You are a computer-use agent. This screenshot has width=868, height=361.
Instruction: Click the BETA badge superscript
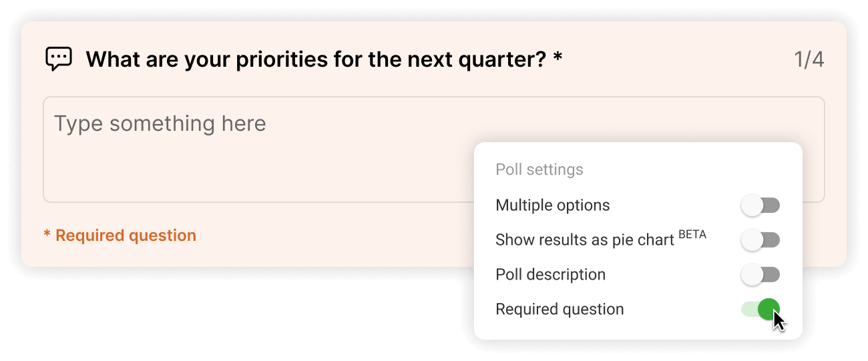click(x=692, y=234)
